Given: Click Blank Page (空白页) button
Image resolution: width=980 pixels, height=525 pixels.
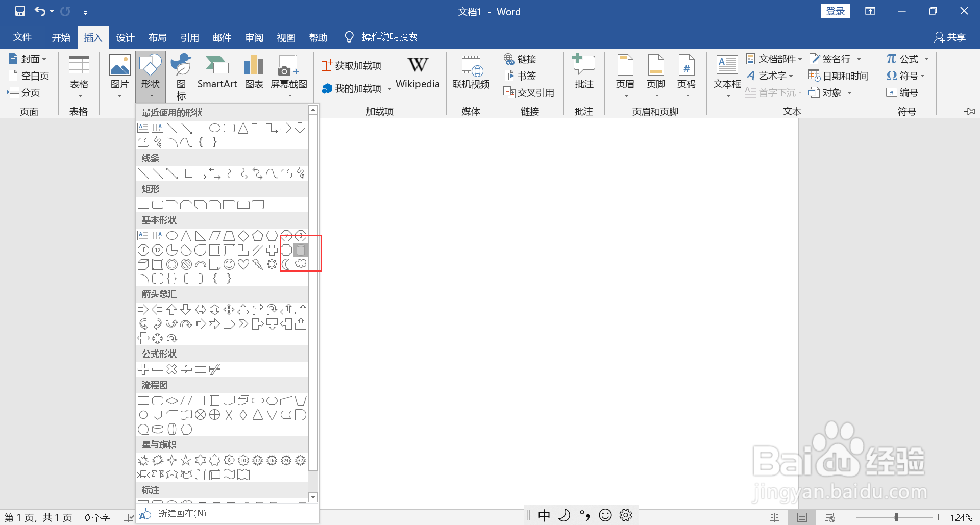Looking at the screenshot, I should click(x=29, y=76).
